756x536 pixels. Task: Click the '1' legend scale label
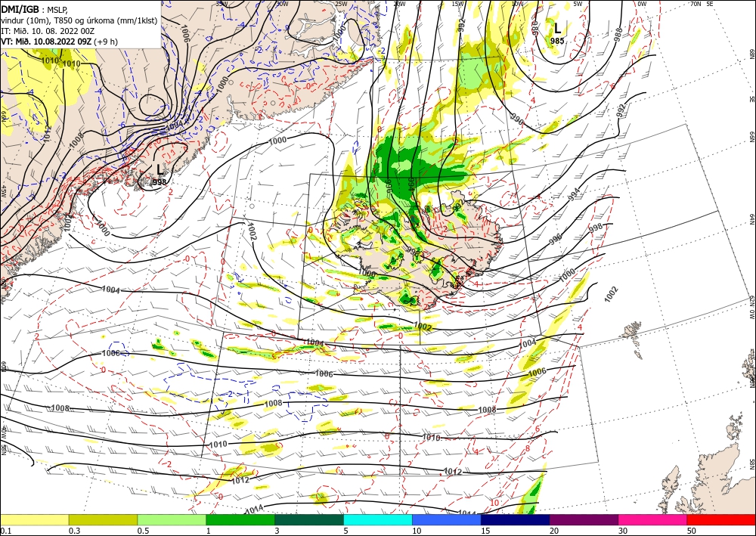[x=209, y=531]
